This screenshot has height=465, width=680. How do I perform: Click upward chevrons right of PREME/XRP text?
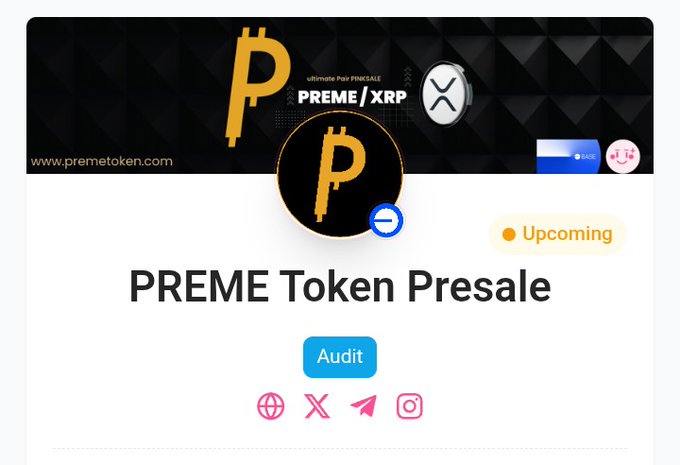click(x=408, y=77)
